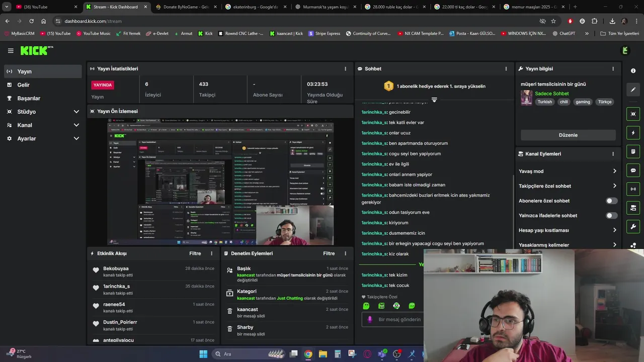The height and width of the screenshot is (362, 644).
Task: Click the angry green face emote
Action: (381, 306)
